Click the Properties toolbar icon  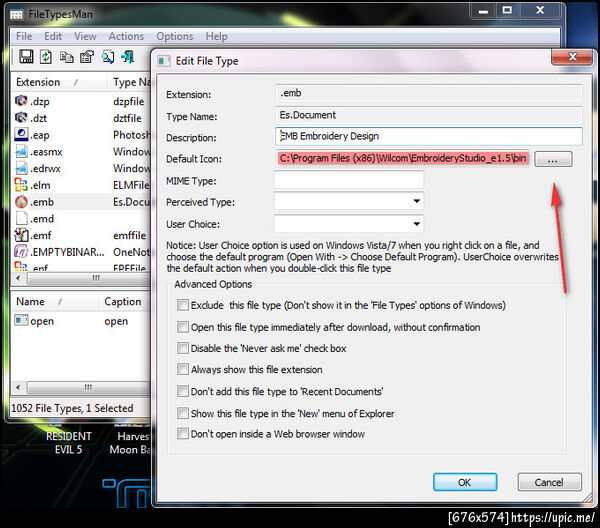(x=87, y=57)
